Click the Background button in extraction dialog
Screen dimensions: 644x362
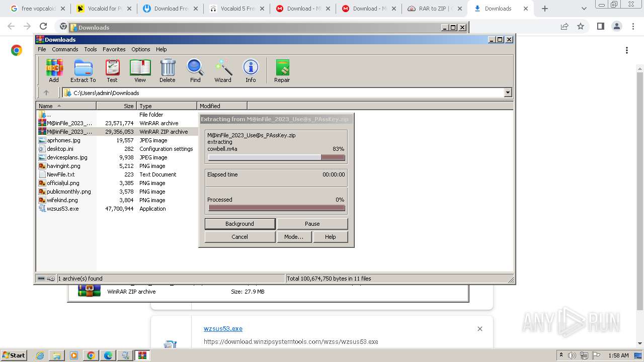point(239,224)
